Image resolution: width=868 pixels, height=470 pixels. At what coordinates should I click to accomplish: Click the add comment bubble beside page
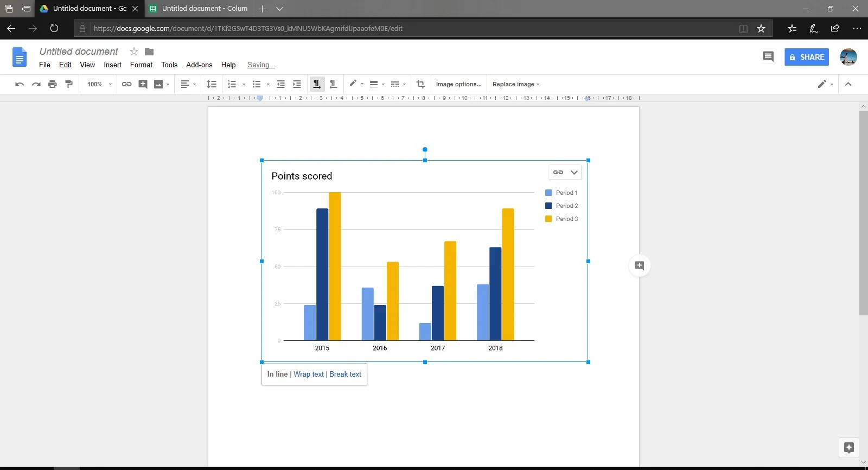coord(640,265)
